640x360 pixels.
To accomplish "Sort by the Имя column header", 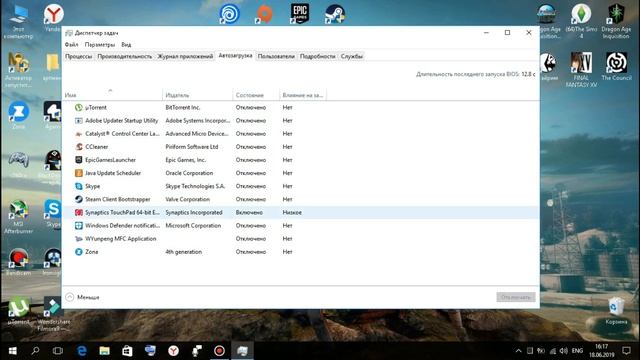I will click(x=112, y=95).
